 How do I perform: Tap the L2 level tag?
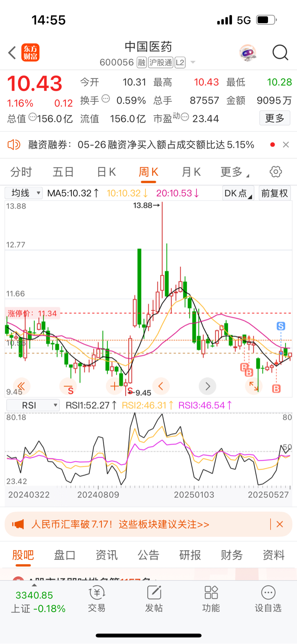click(x=180, y=62)
